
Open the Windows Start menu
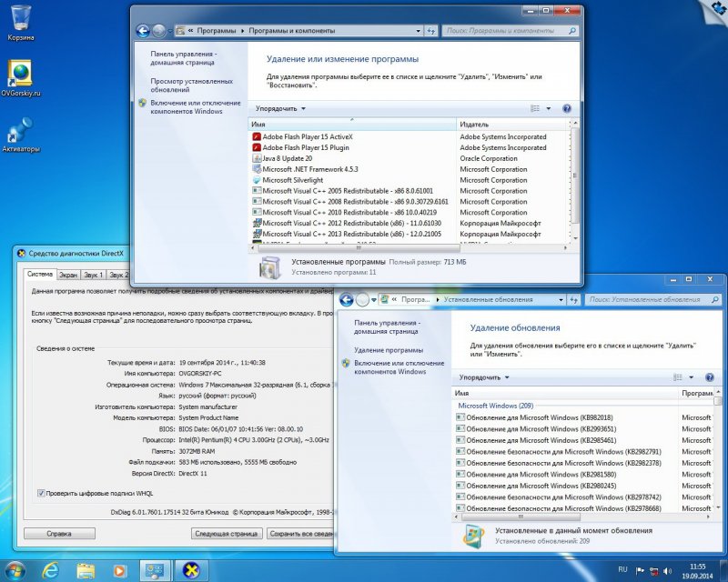tap(15, 571)
